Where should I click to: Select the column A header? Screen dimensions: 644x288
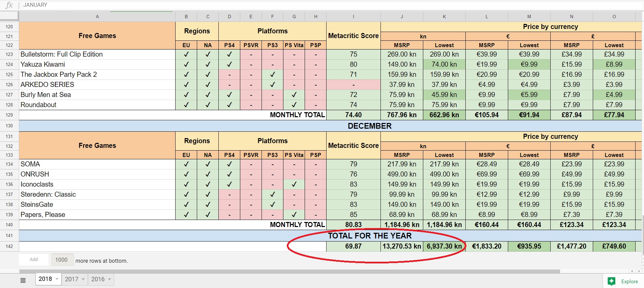click(97, 17)
